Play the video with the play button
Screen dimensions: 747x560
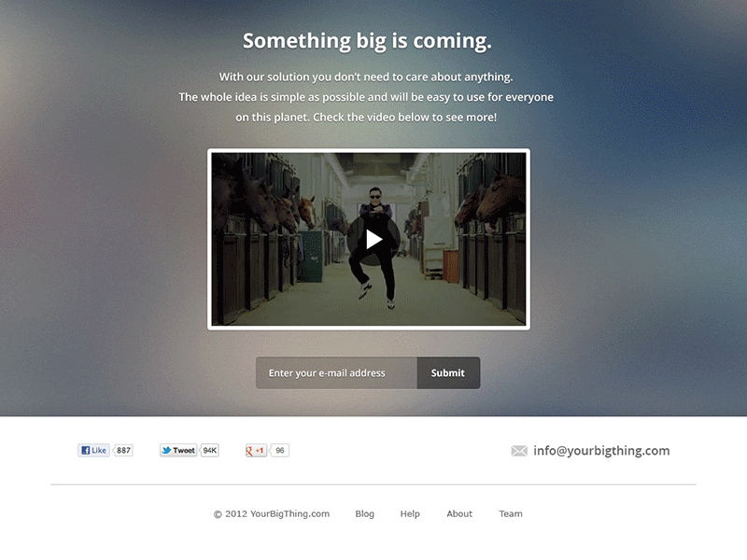(x=373, y=239)
